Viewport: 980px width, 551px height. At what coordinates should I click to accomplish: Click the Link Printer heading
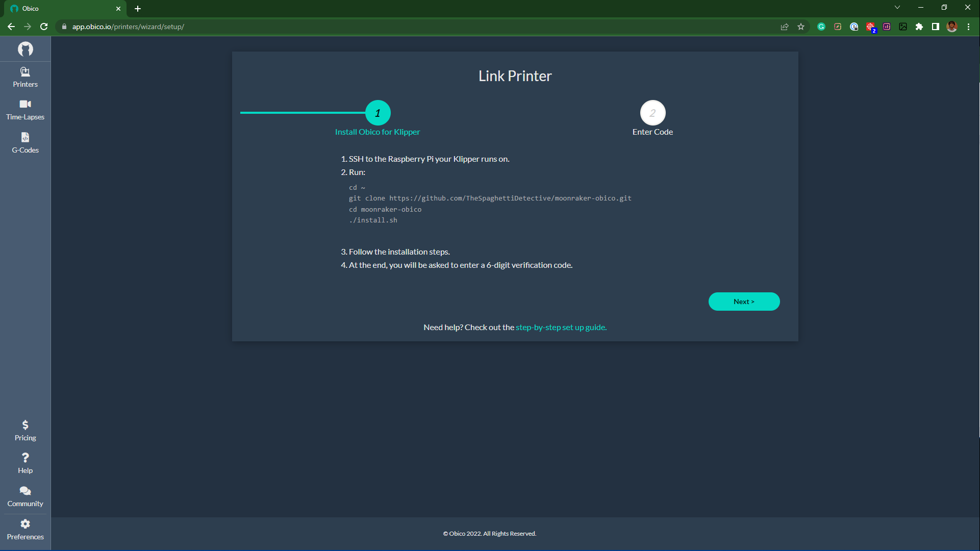coord(515,76)
